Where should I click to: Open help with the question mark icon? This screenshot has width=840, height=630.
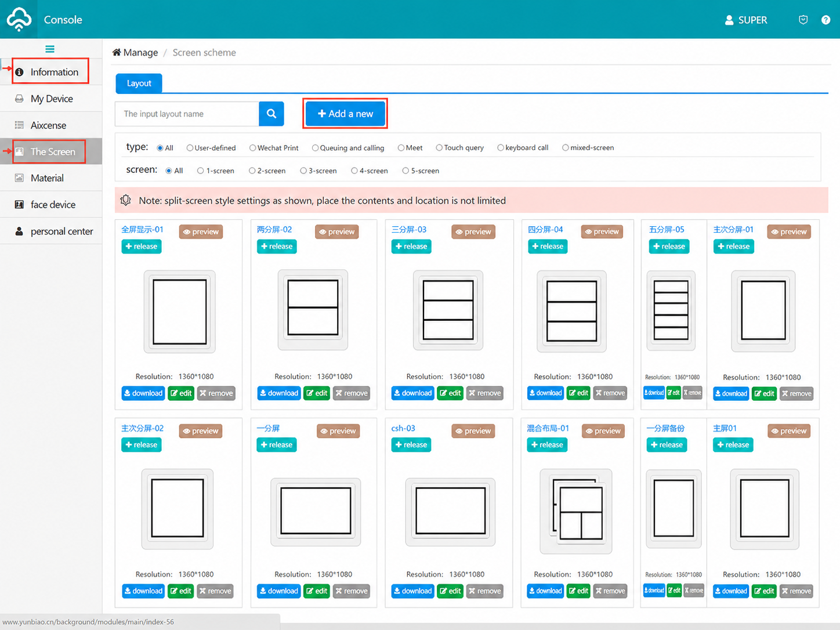[x=825, y=20]
